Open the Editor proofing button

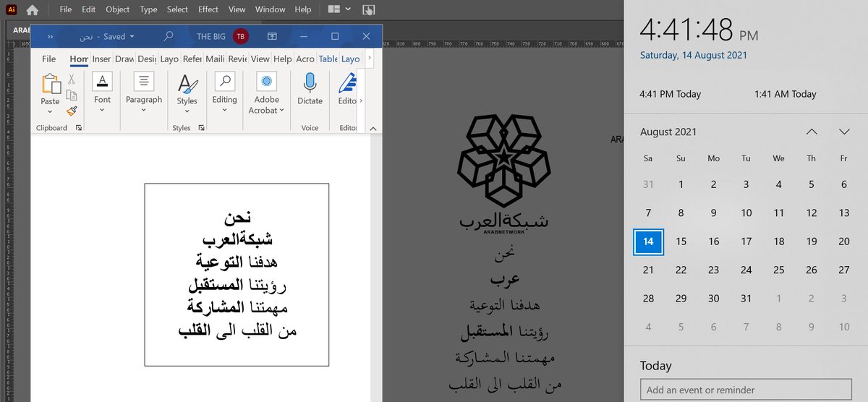click(x=347, y=89)
